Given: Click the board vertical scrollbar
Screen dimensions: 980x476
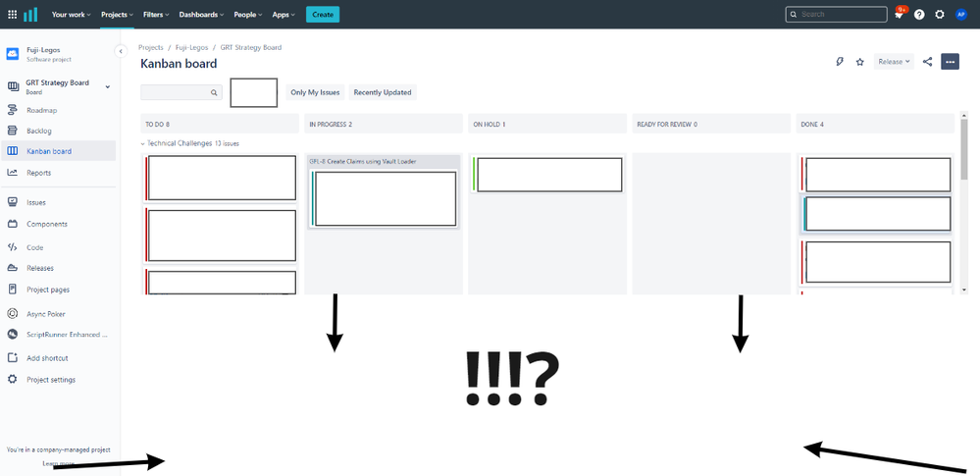Looking at the screenshot, I should coord(964,157).
